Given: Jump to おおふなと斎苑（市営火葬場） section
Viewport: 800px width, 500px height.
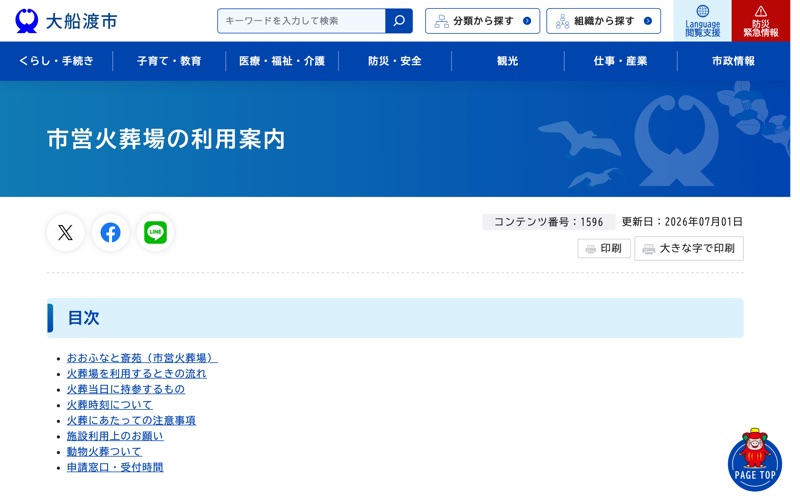Looking at the screenshot, I should [142, 358].
